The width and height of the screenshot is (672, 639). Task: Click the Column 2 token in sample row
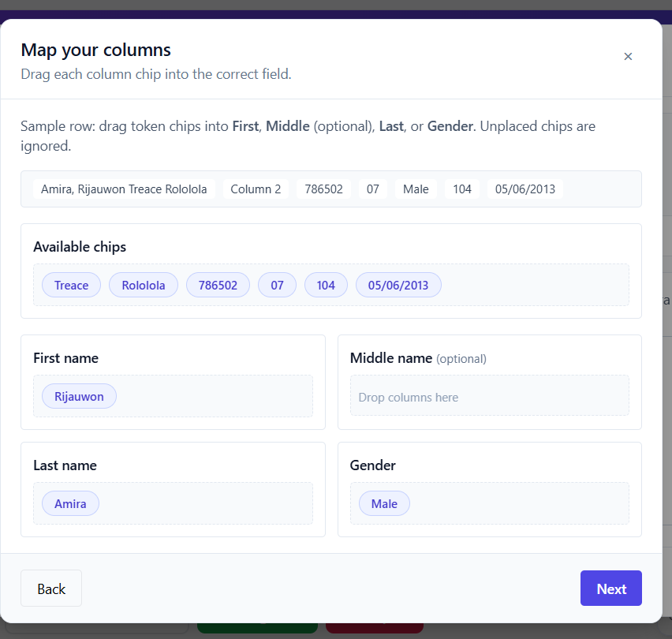(255, 189)
